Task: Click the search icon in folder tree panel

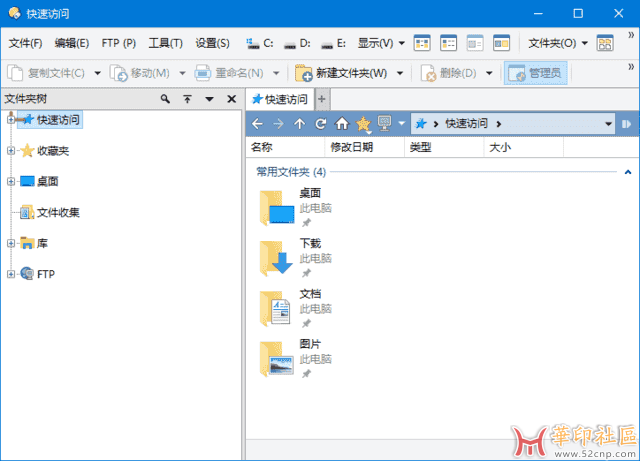Action: coord(165,100)
